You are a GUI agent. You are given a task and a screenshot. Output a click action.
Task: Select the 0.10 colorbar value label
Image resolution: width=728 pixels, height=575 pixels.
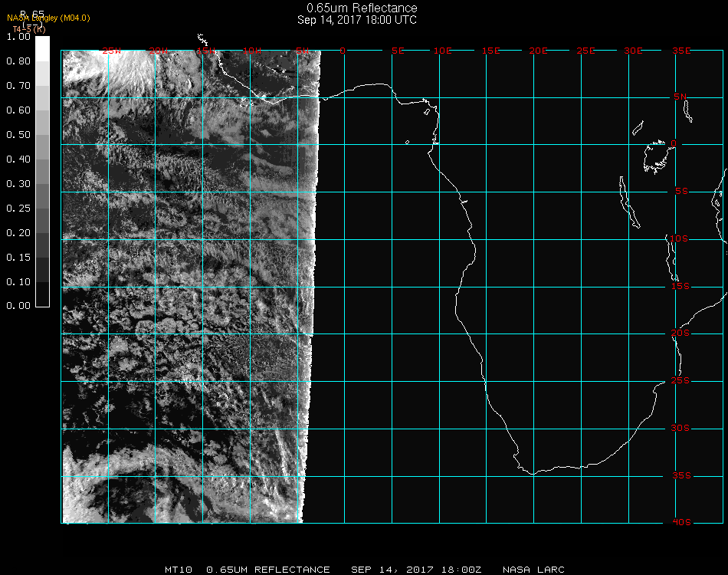tap(18, 282)
